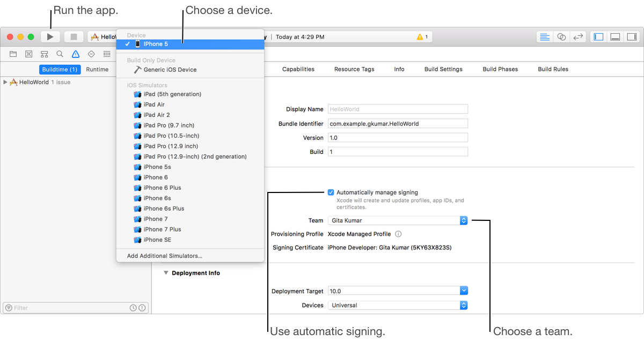This screenshot has width=644, height=341.
Task: Switch to the Assistant editor button
Action: coord(561,37)
